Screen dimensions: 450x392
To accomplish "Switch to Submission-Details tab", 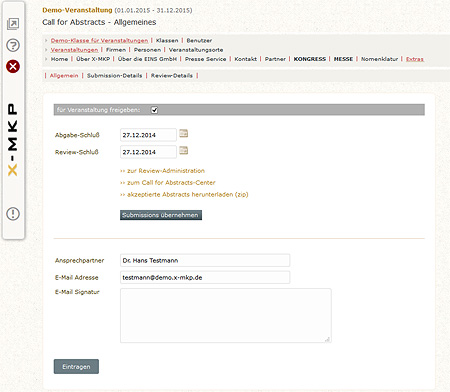I will (x=114, y=76).
